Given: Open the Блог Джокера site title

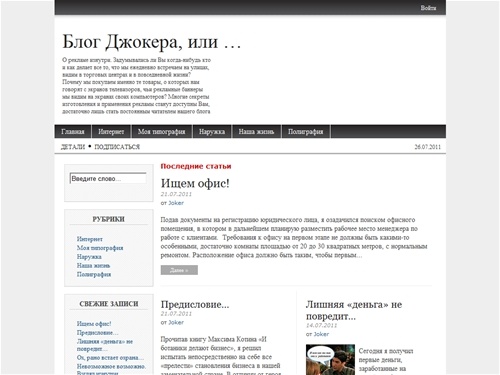Looking at the screenshot, I should [x=151, y=42].
